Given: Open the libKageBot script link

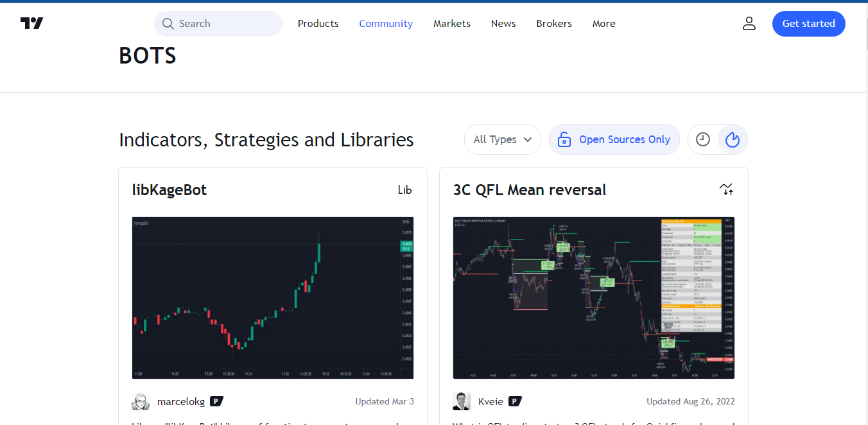Looking at the screenshot, I should click(169, 189).
